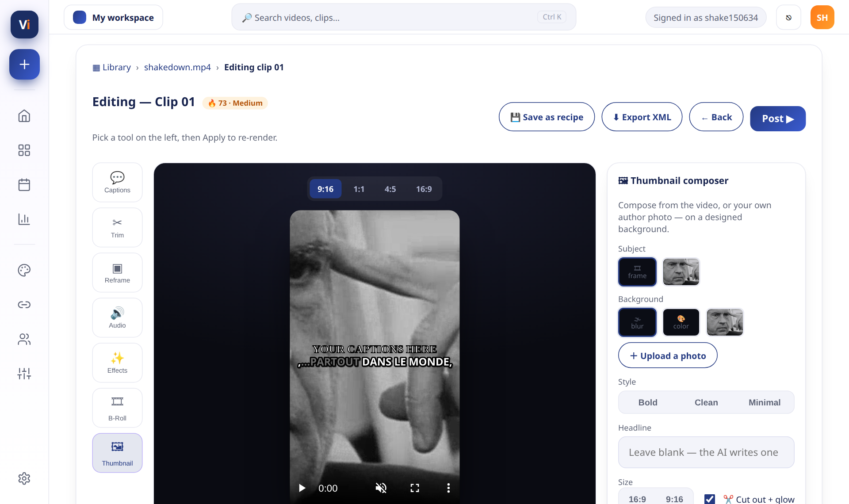Select the blur background option

tap(637, 322)
